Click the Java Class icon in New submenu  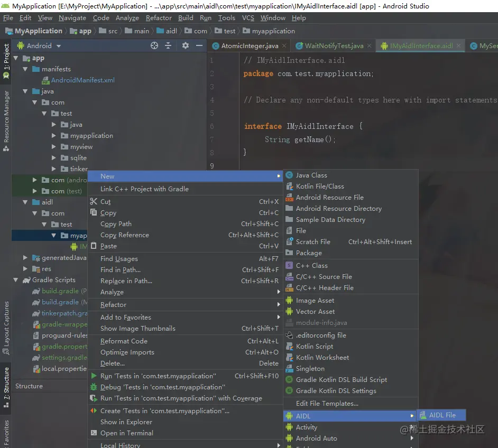289,175
